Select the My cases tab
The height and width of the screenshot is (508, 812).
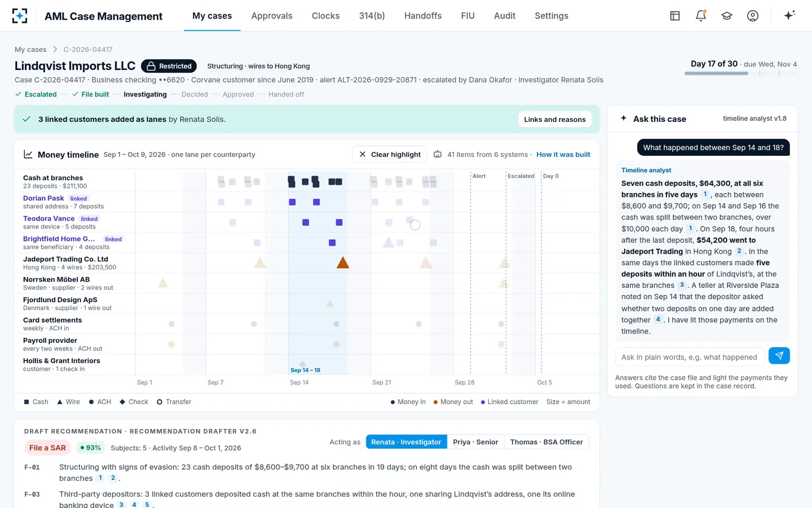click(212, 16)
